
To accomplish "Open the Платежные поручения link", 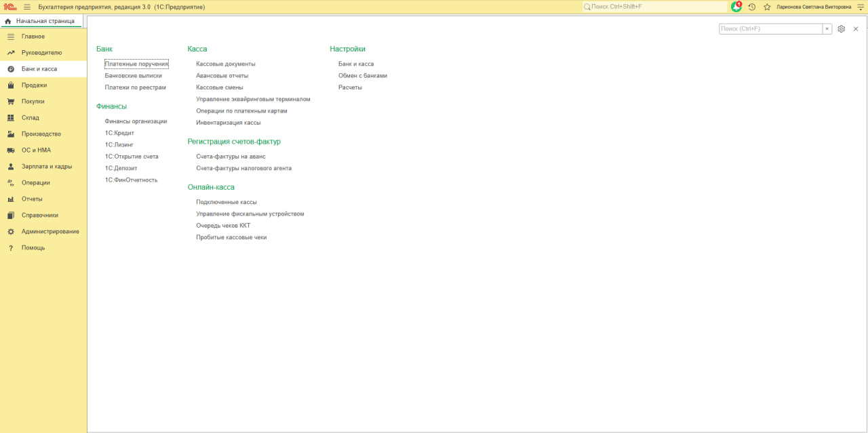I will click(136, 64).
